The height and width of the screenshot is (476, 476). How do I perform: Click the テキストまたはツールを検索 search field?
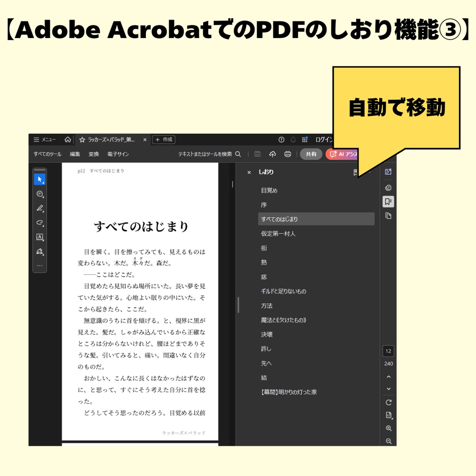pos(210,154)
